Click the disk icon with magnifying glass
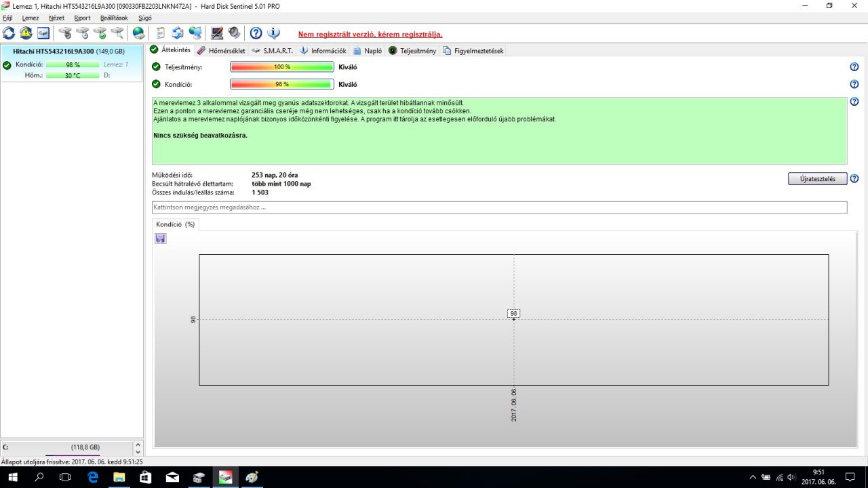 [x=117, y=33]
